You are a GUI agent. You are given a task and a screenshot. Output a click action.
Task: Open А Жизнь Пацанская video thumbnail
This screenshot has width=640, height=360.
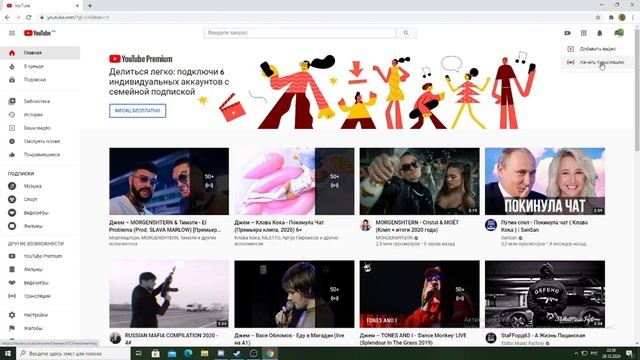tap(545, 294)
